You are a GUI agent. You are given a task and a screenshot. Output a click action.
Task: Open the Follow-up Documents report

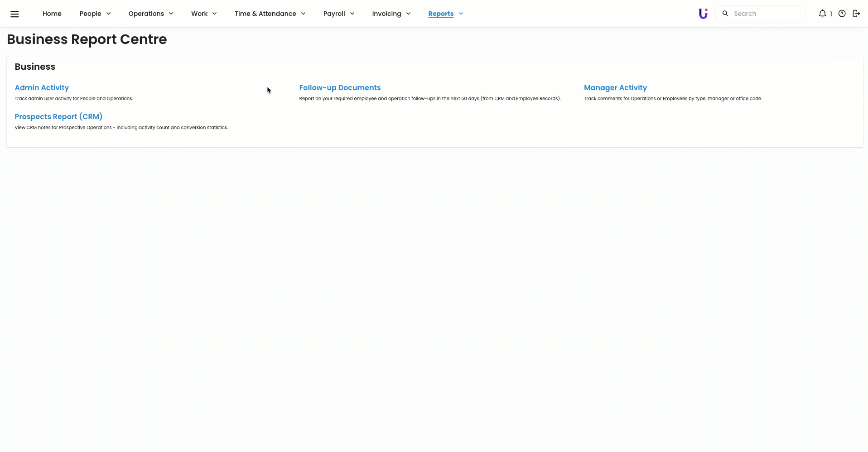click(x=340, y=88)
